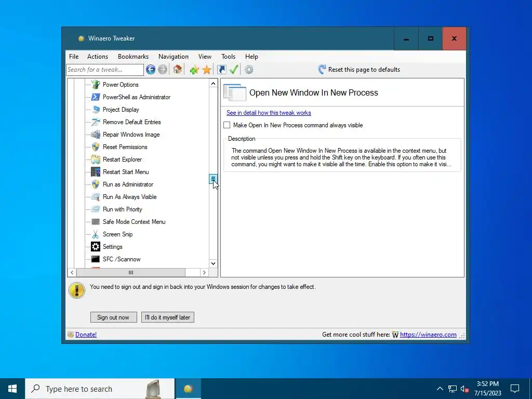Go to the Home page icon

tap(177, 70)
